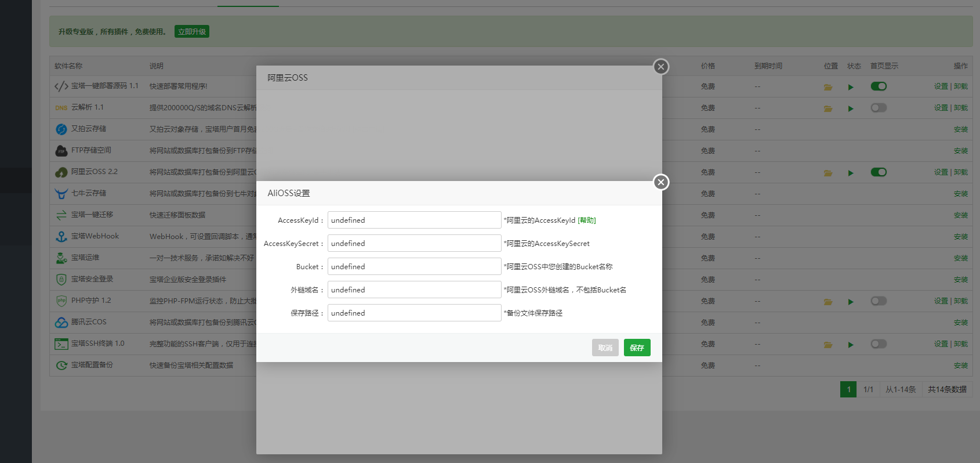Click the 共14条数据 pagination text
The image size is (980, 463).
tap(947, 389)
